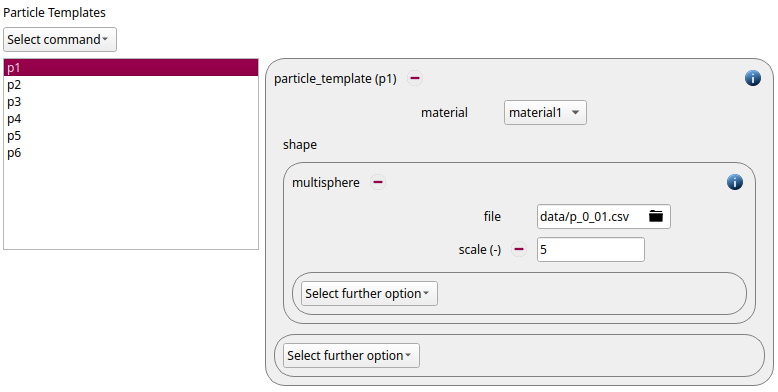The image size is (778, 392).
Task: Click the material label
Action: tap(444, 113)
